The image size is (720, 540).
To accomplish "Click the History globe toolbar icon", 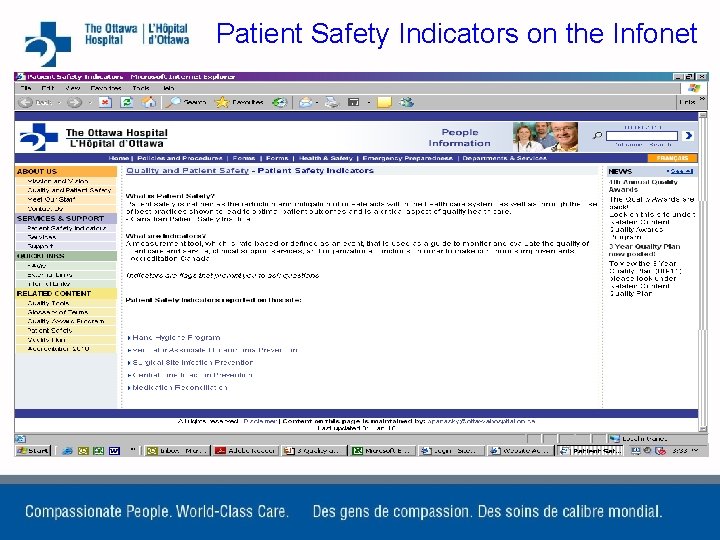I will pos(280,102).
